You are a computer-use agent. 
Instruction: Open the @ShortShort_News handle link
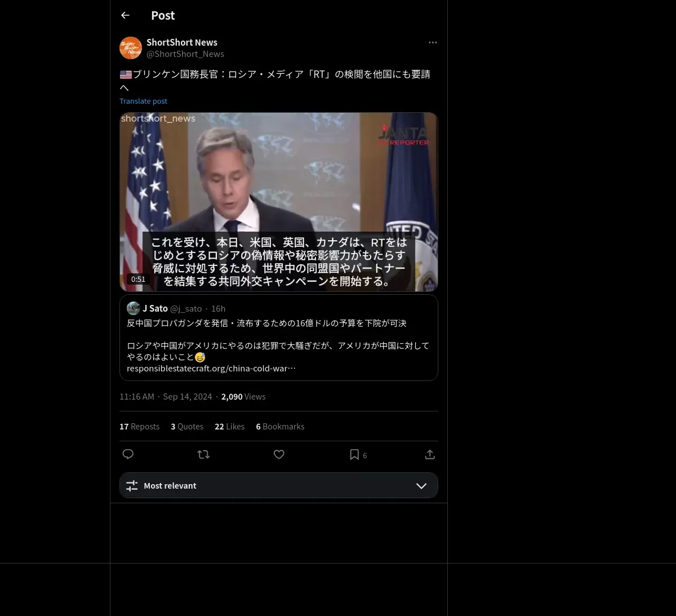[185, 54]
